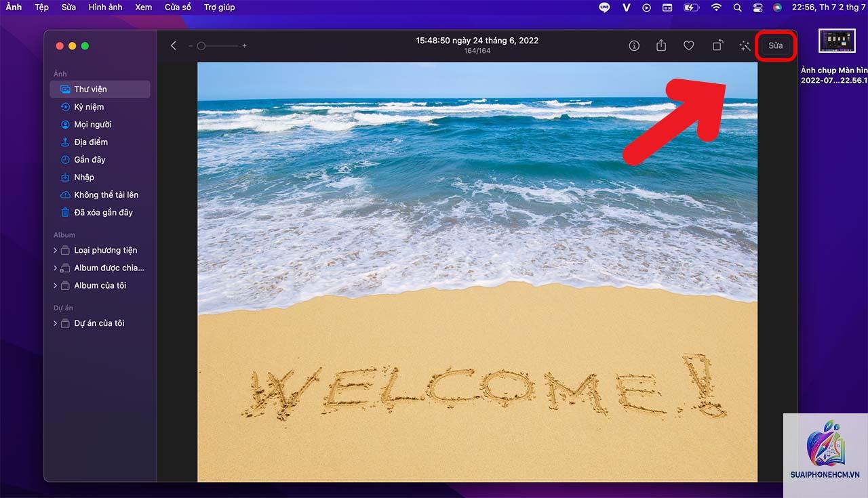Apply auto enhance magic wand
868x498 pixels.
[745, 45]
